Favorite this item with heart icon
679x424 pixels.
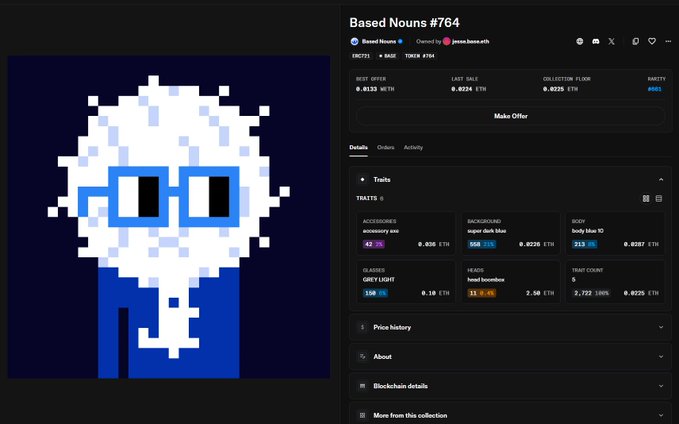click(x=652, y=41)
